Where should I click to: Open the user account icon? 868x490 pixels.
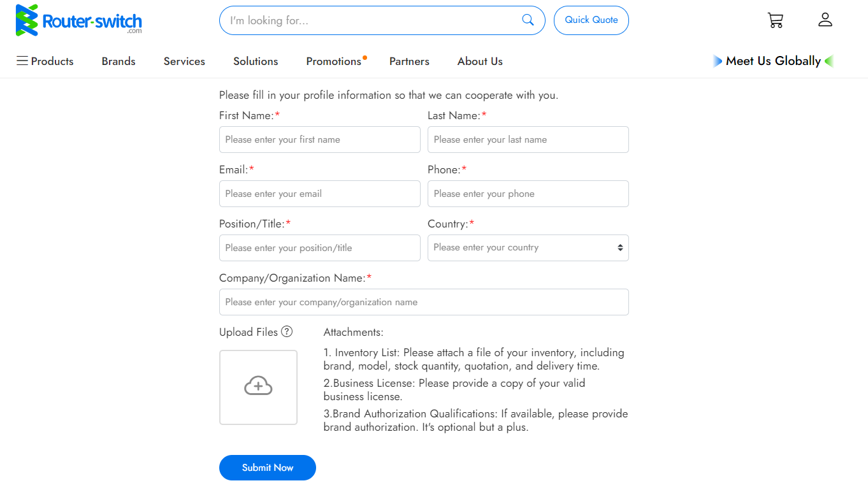[x=825, y=20]
